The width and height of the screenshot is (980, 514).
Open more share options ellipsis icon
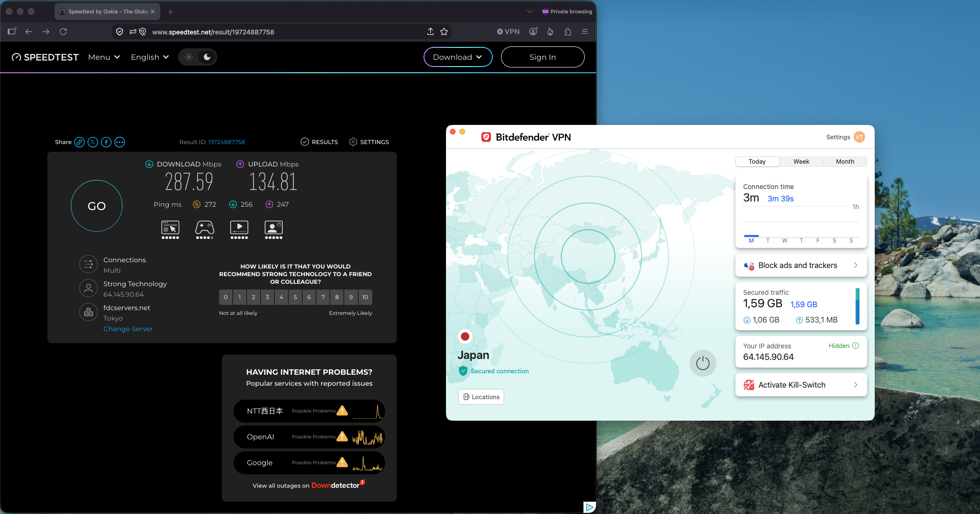click(x=120, y=142)
